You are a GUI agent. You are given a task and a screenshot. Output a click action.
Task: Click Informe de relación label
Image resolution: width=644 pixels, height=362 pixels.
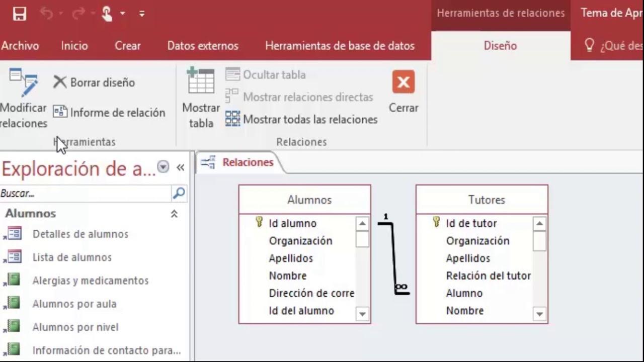118,113
